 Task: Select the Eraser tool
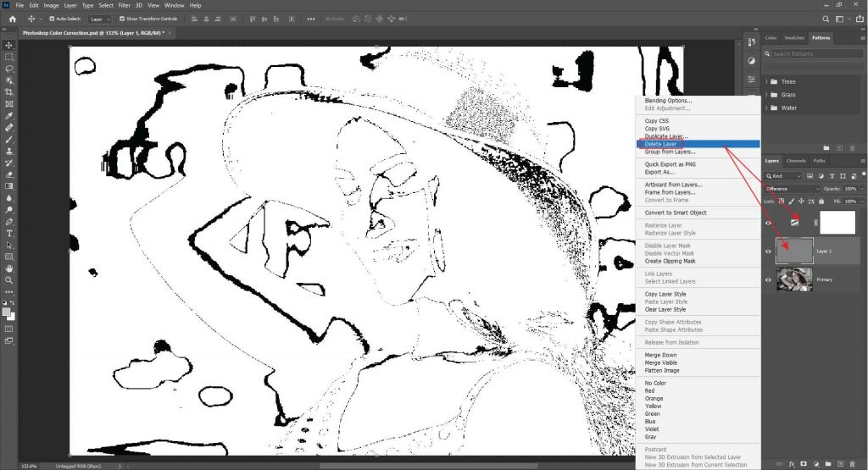tap(8, 174)
